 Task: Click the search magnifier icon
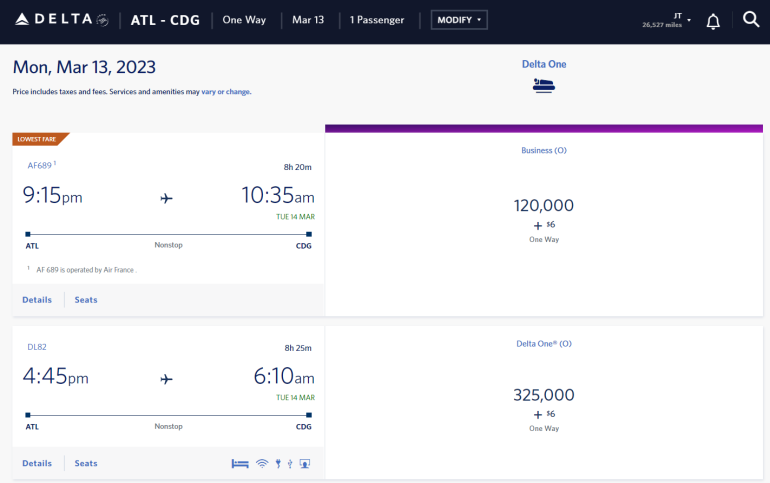coord(751,20)
